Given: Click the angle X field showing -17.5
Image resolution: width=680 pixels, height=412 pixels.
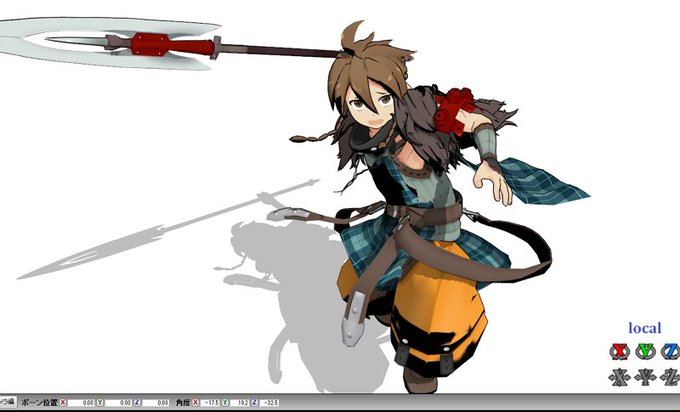Looking at the screenshot, I should (210, 402).
